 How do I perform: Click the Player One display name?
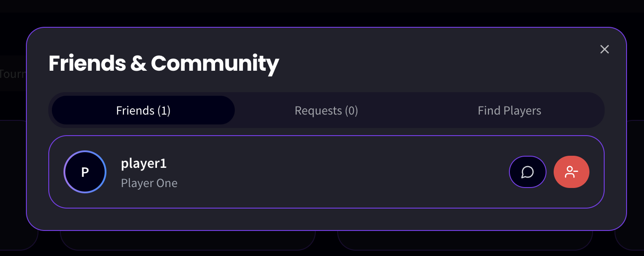coord(149,183)
